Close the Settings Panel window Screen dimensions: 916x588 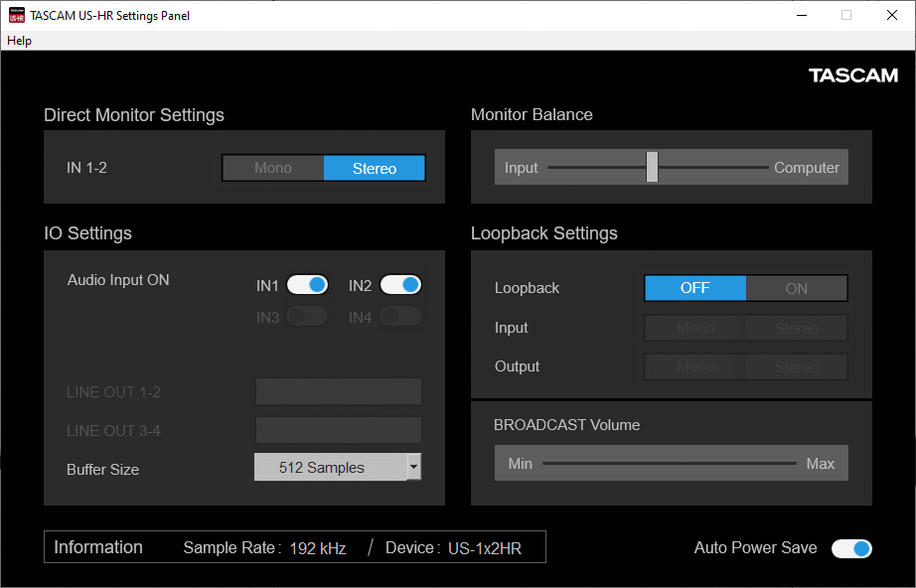(x=891, y=15)
